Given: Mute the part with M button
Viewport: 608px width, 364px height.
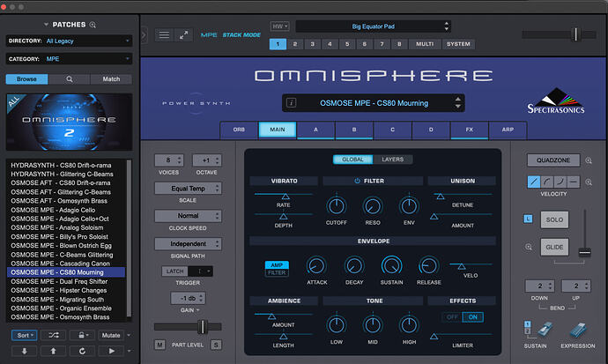Looking at the screenshot, I should pyautogui.click(x=159, y=345).
